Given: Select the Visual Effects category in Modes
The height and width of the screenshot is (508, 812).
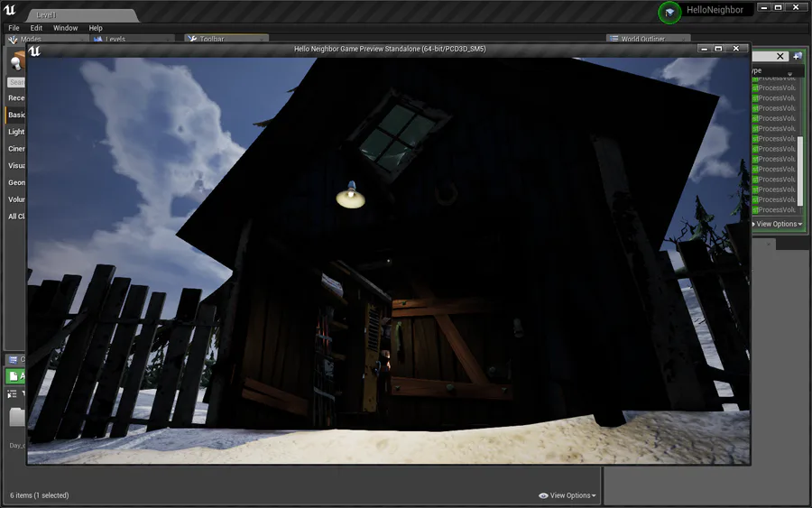Looking at the screenshot, I should click(15, 166).
